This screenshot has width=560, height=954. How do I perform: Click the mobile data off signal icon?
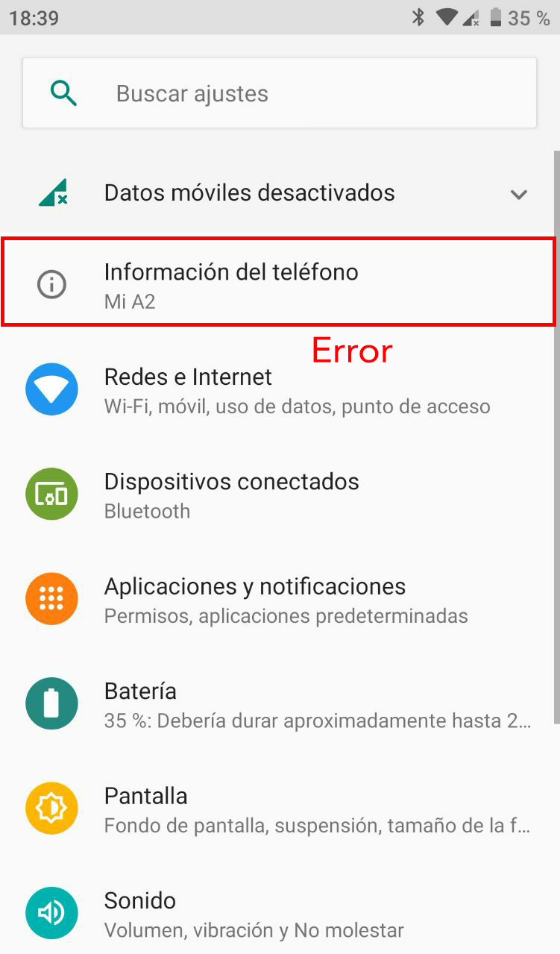pyautogui.click(x=53, y=192)
